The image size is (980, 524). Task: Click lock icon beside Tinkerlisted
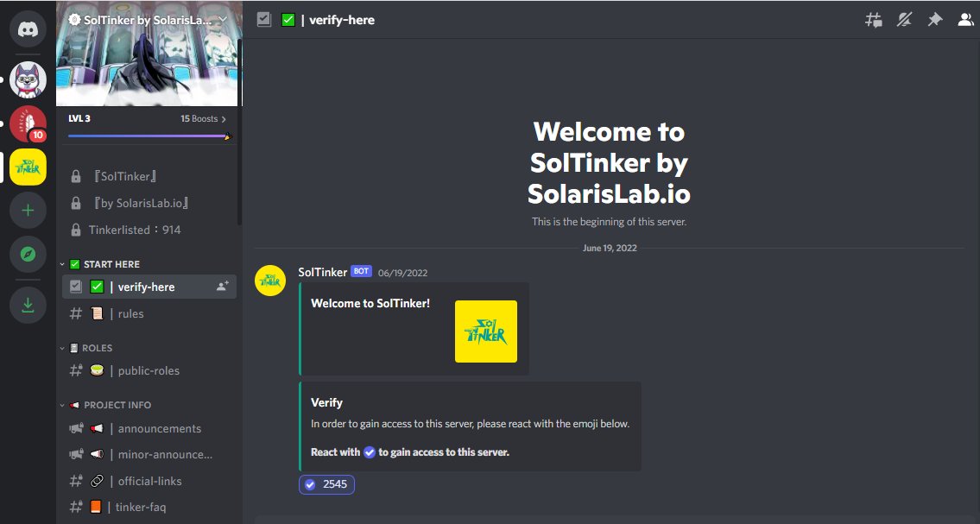point(76,230)
